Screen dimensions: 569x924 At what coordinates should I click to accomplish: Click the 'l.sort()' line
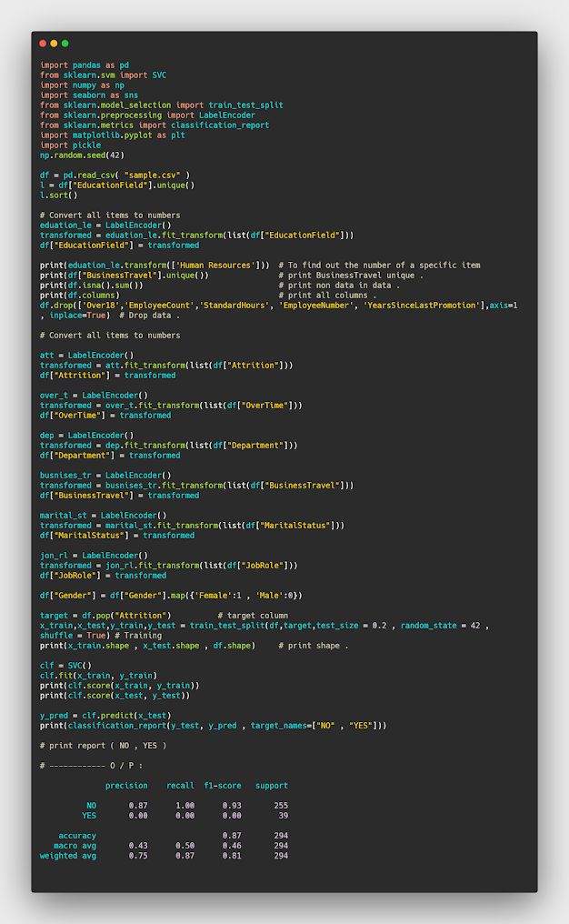[59, 195]
